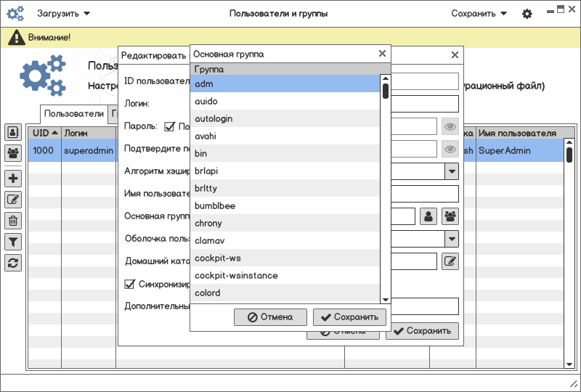Click edit icon next to home directory field
Image resolution: width=581 pixels, height=392 pixels.
click(450, 261)
